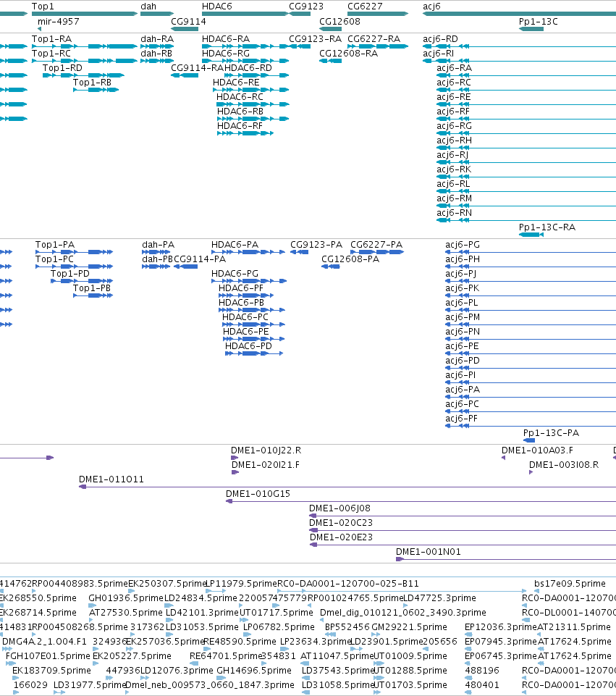
Task: Click the LD47725.3prime EST
Action: (x=405, y=605)
